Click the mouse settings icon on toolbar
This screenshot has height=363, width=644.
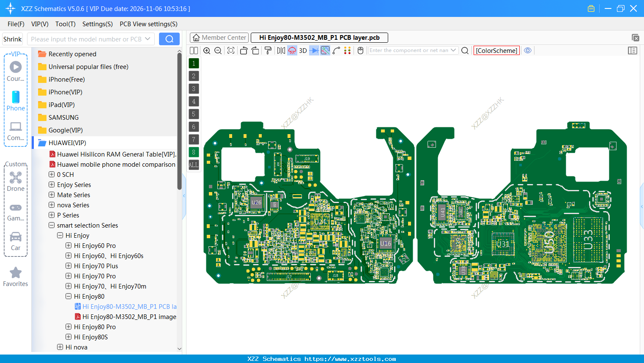pyautogui.click(x=360, y=50)
